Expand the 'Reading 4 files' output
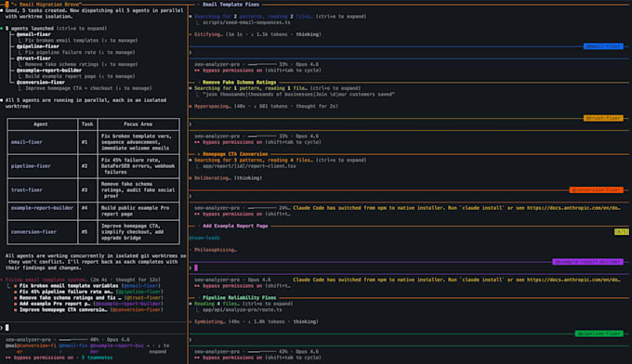 (244, 304)
